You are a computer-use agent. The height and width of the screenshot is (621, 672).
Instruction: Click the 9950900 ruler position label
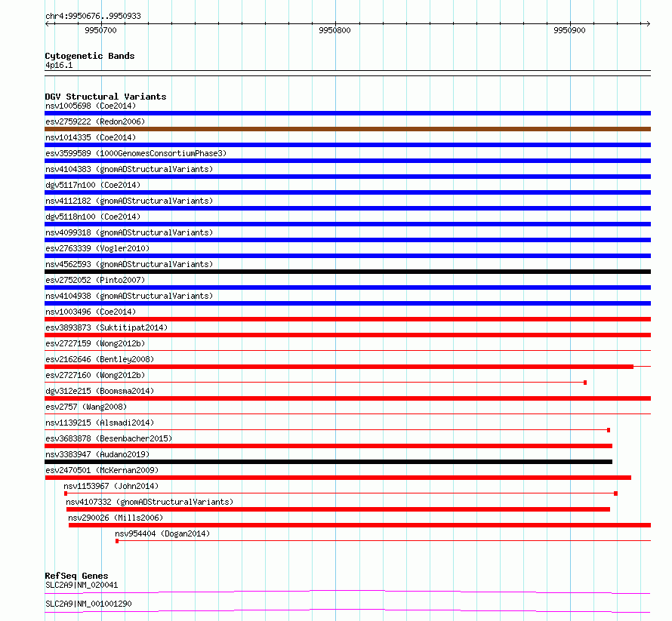pyautogui.click(x=569, y=30)
